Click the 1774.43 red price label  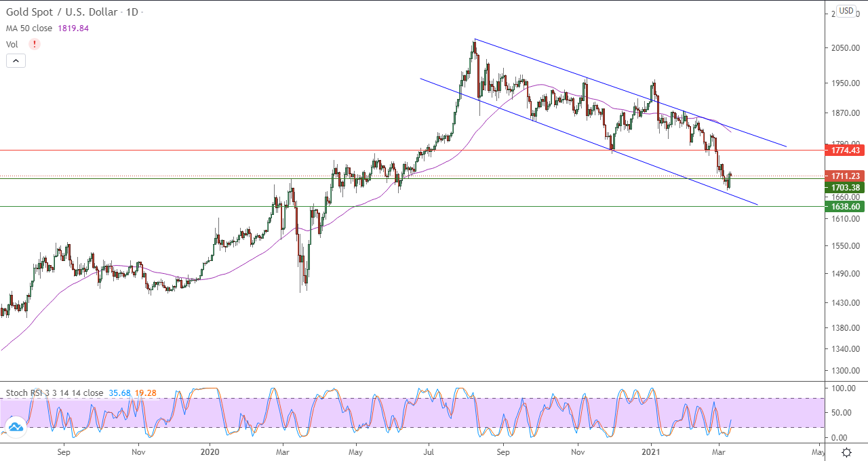coord(844,151)
